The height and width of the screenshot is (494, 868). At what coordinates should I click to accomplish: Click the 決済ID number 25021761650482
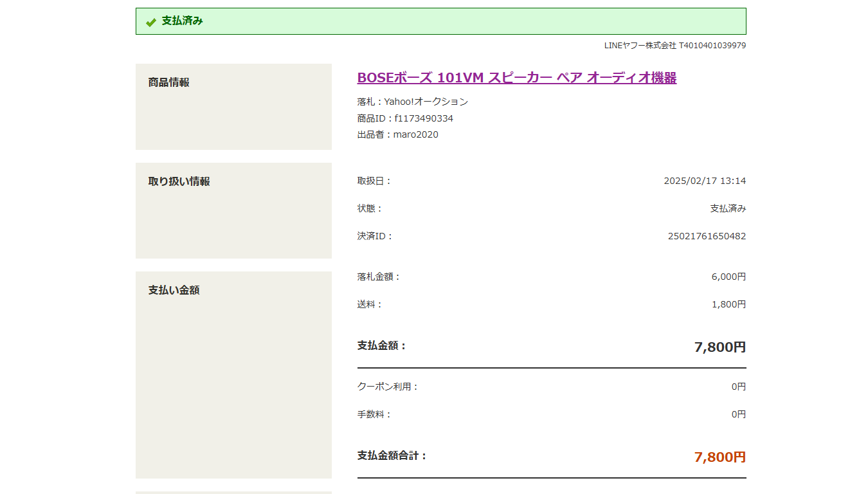707,236
